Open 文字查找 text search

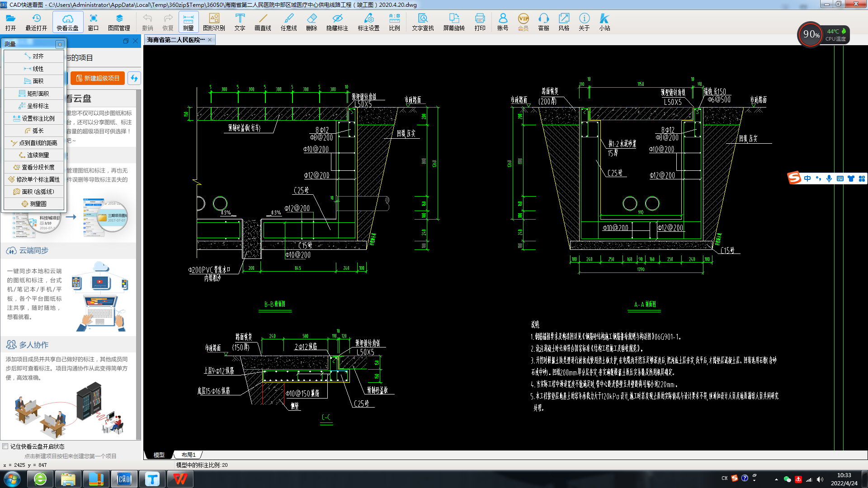423,22
